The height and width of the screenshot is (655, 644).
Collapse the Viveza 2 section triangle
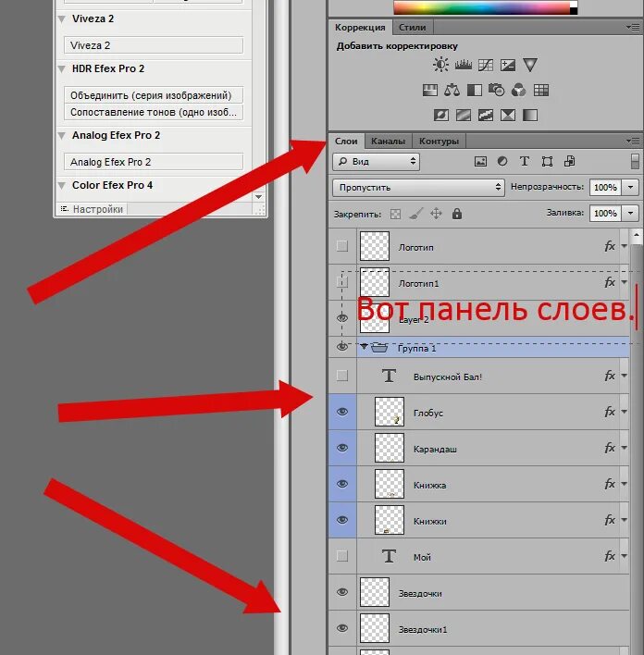(x=62, y=19)
